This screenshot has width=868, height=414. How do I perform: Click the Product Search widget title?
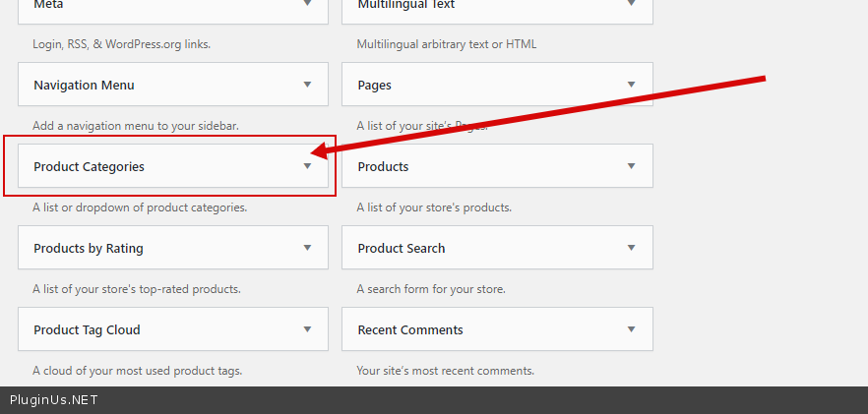(402, 249)
